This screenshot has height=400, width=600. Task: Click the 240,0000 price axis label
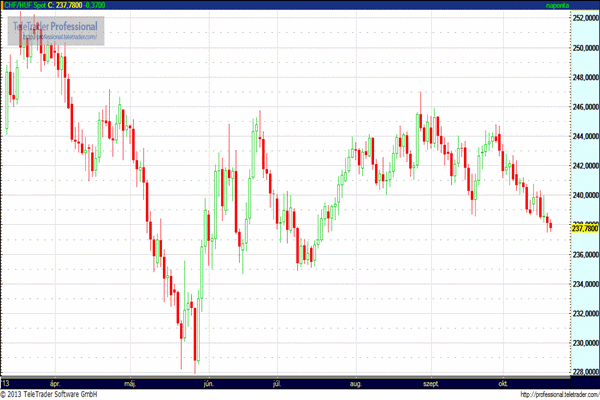(584, 195)
